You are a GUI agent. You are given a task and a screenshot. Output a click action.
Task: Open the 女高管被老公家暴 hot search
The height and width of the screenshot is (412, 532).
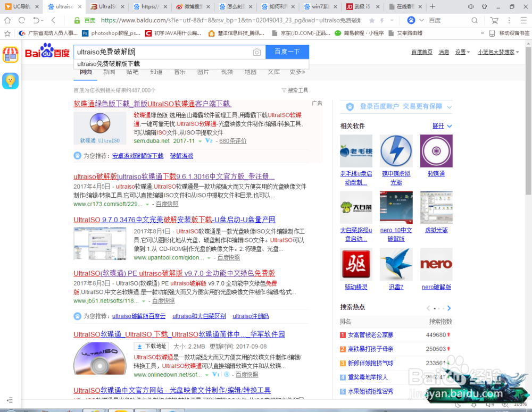(370, 335)
